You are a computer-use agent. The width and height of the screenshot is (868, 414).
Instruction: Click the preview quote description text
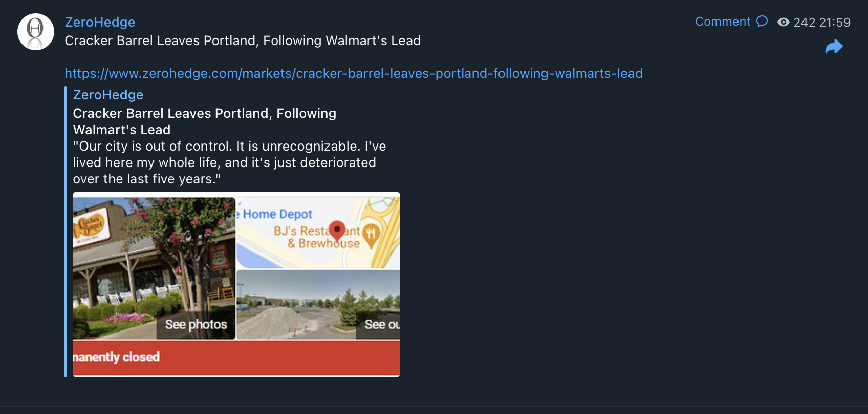229,162
